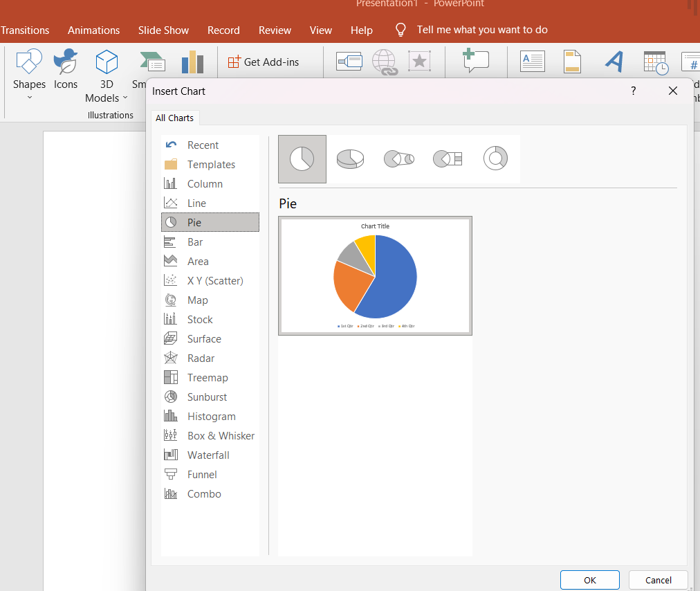Screen dimensions: 700x591
Task: Choose the Treemap chart type
Action: (x=208, y=378)
